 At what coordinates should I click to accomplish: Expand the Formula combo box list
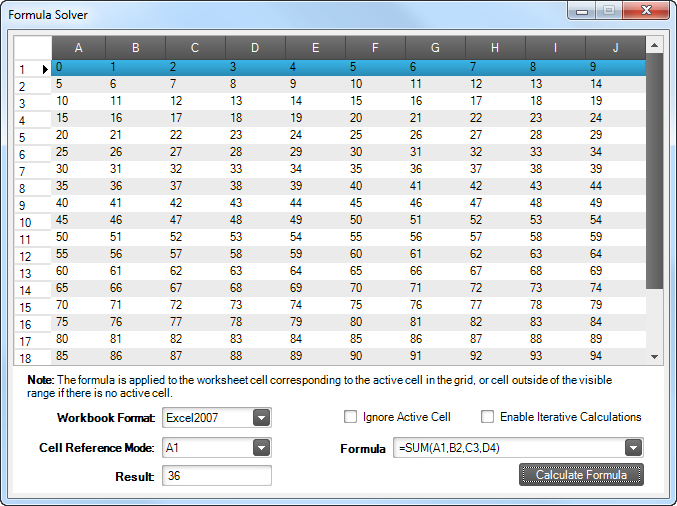point(633,448)
